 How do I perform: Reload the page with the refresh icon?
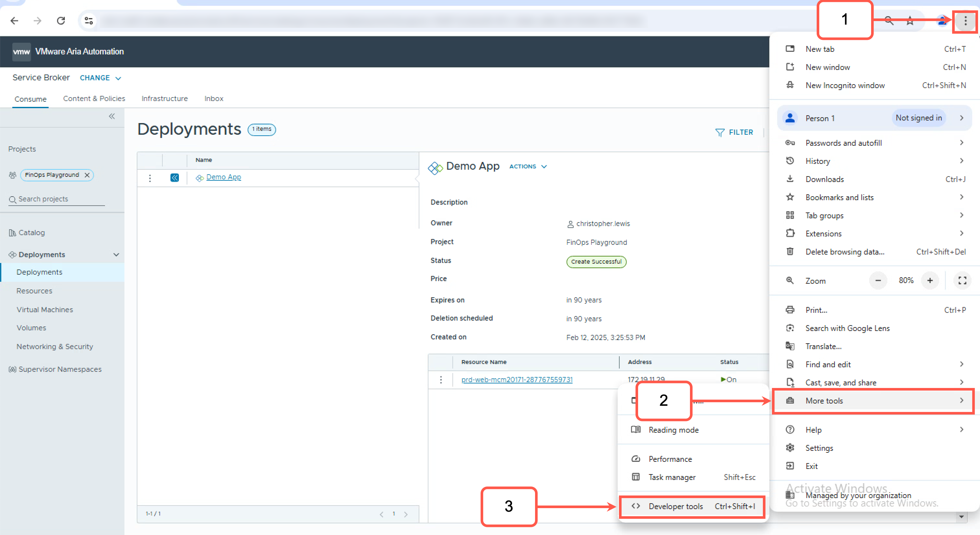61,20
